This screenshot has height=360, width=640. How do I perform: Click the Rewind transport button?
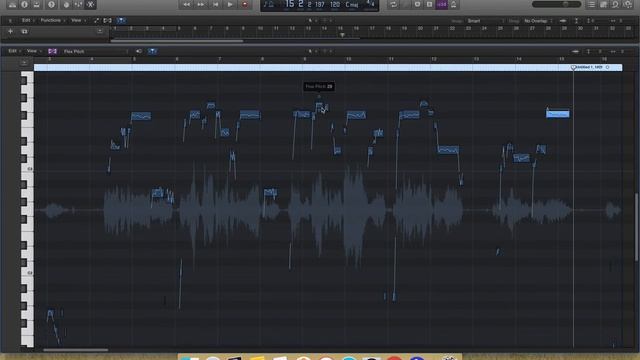pos(186,4)
